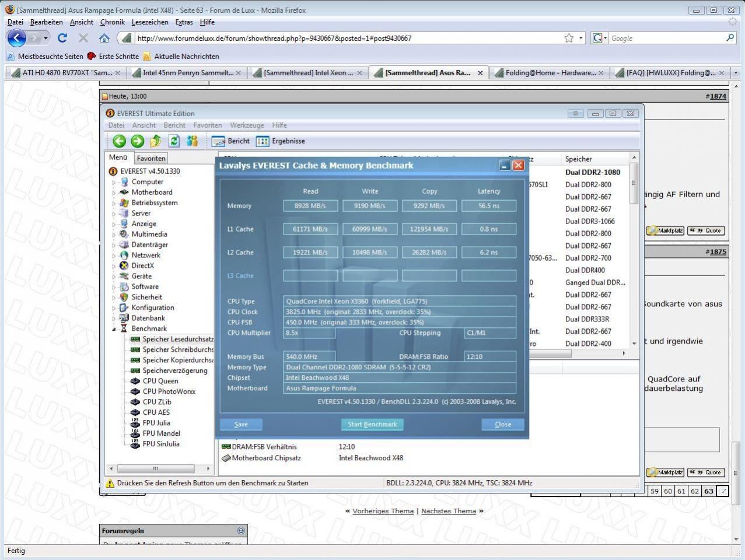Image resolution: width=745 pixels, height=560 pixels.
Task: Click Start Benchmark button
Action: tap(372, 425)
